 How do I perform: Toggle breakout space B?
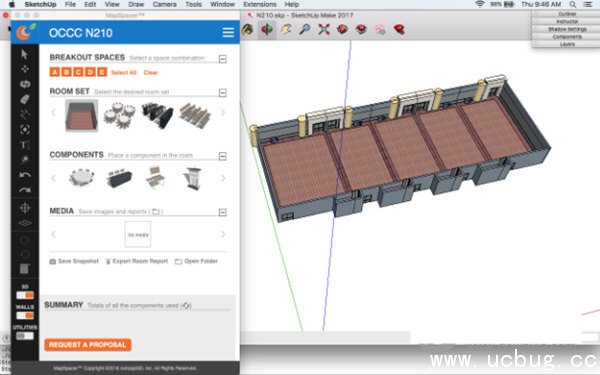(67, 72)
